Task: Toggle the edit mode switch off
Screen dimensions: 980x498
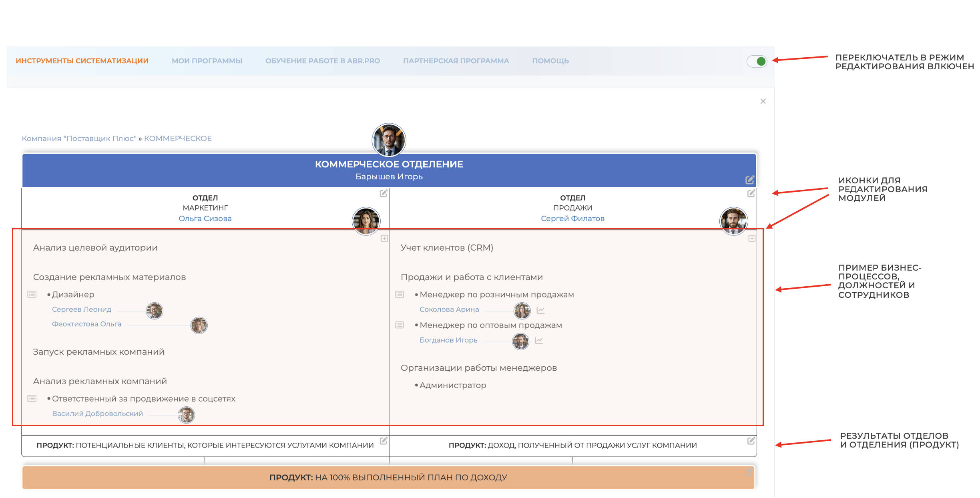Action: (757, 61)
